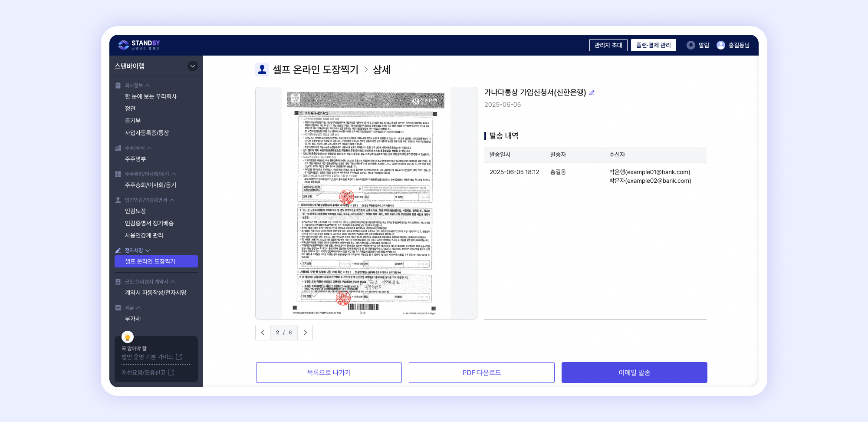Select 셀프 온라인 도장찍기 menu item
868x422 pixels.
tap(156, 261)
